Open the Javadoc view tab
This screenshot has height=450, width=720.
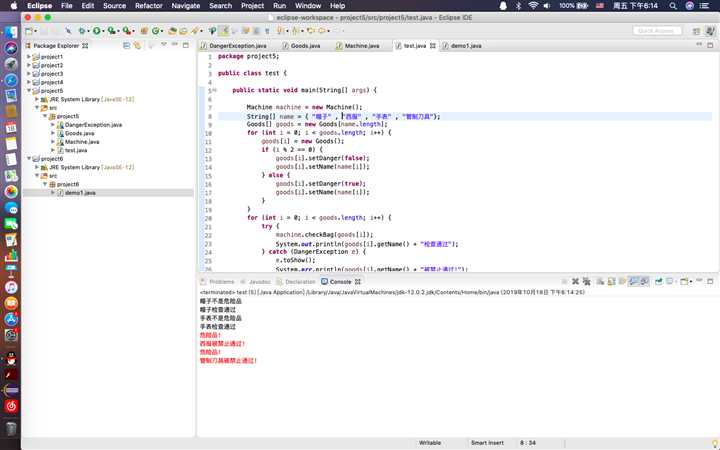point(256,281)
